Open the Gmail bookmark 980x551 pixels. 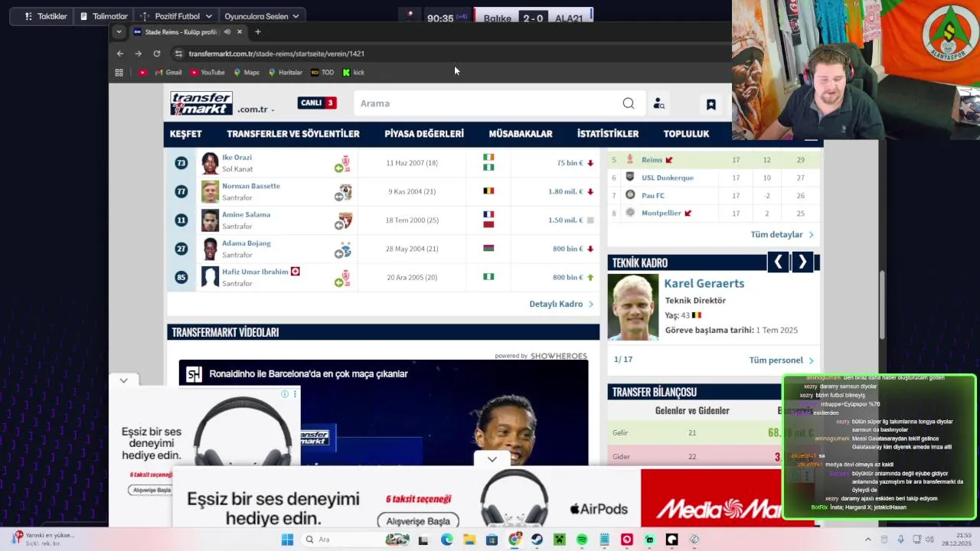pyautogui.click(x=168, y=73)
